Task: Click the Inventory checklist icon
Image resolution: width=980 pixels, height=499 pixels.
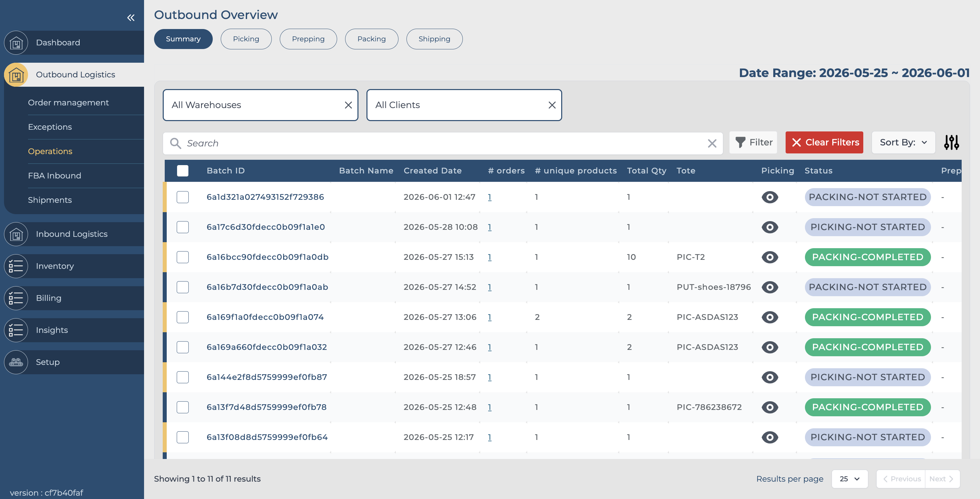Action: pyautogui.click(x=16, y=266)
